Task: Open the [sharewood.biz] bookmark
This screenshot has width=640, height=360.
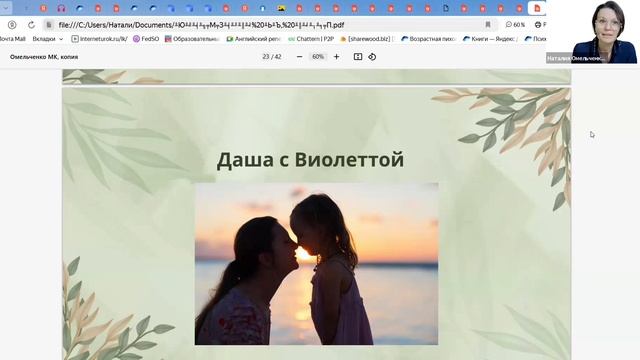Action: pyautogui.click(x=366, y=39)
